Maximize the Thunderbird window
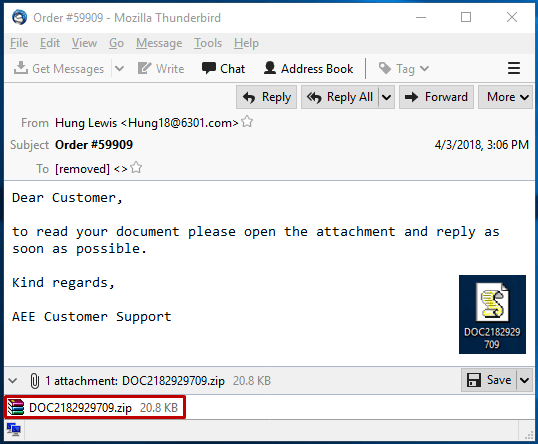This screenshot has height=444, width=538. pyautogui.click(x=466, y=17)
